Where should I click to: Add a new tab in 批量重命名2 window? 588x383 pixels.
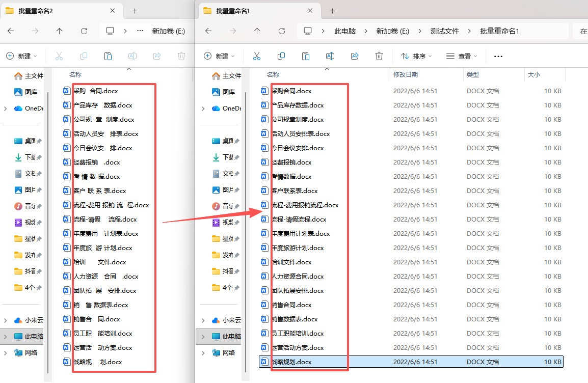[135, 11]
